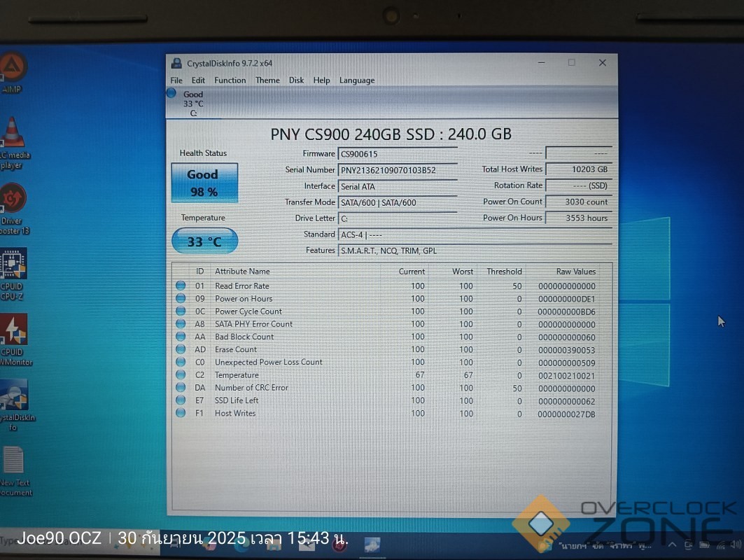Screen dimensions: 744x560
Task: Click the Standard field ACS-4
Action: (475, 235)
